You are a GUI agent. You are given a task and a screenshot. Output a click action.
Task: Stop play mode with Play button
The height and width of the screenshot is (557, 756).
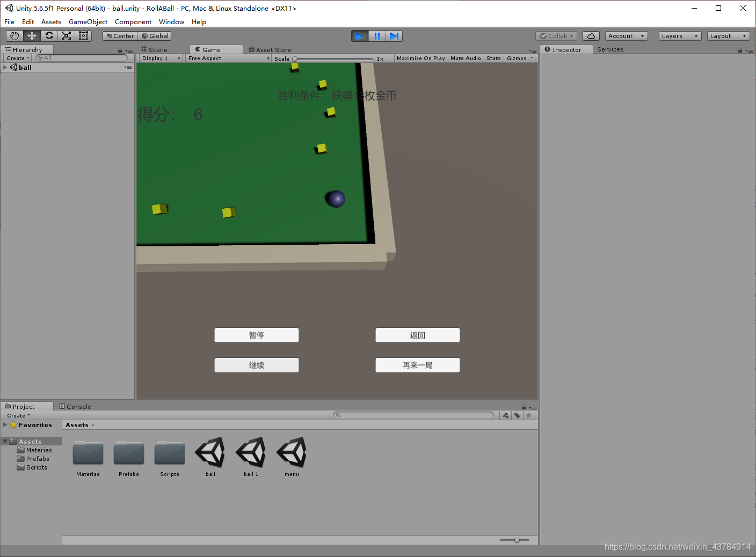[360, 36]
